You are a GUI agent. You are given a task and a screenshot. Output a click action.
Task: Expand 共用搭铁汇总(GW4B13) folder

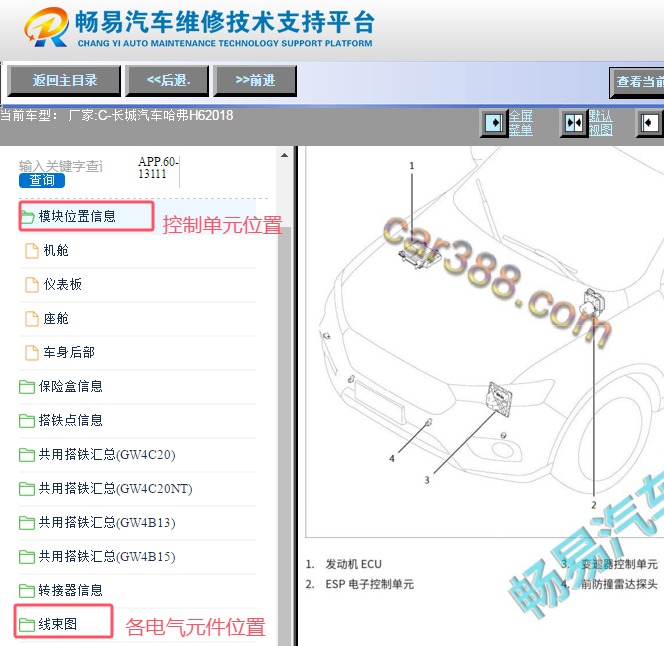pyautogui.click(x=107, y=522)
